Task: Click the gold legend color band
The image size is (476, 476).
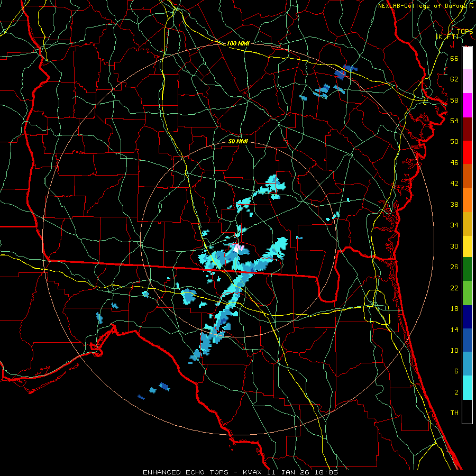Action: pos(467,224)
